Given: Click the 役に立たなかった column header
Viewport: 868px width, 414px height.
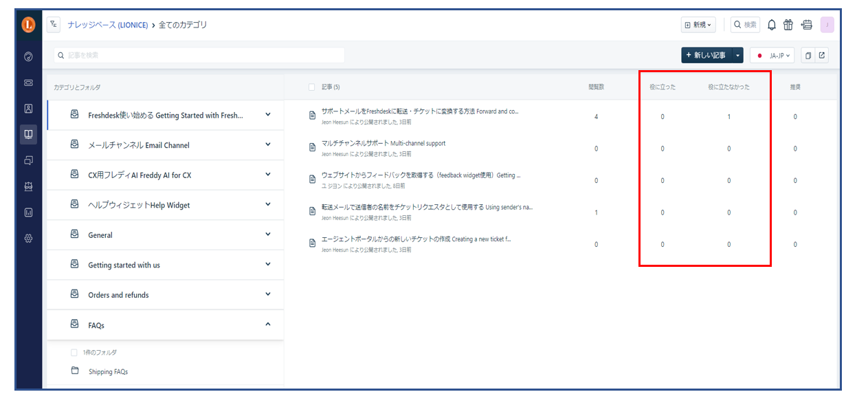Looking at the screenshot, I should (728, 87).
